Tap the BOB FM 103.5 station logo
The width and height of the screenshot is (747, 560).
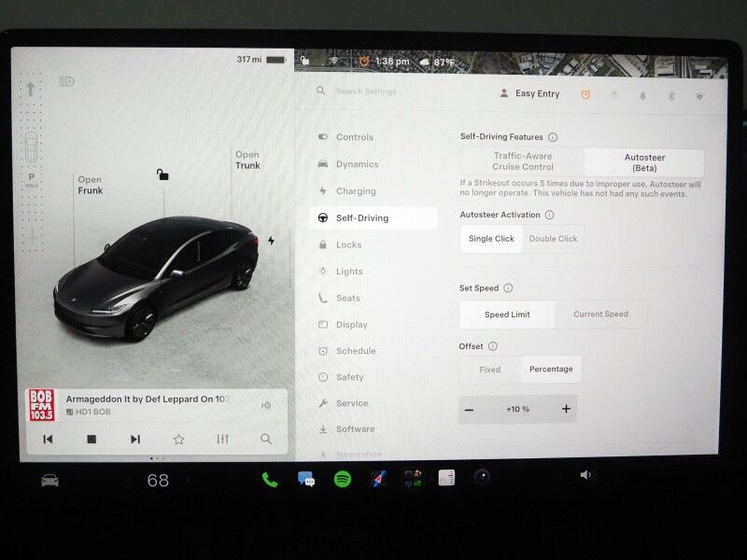[x=41, y=405]
